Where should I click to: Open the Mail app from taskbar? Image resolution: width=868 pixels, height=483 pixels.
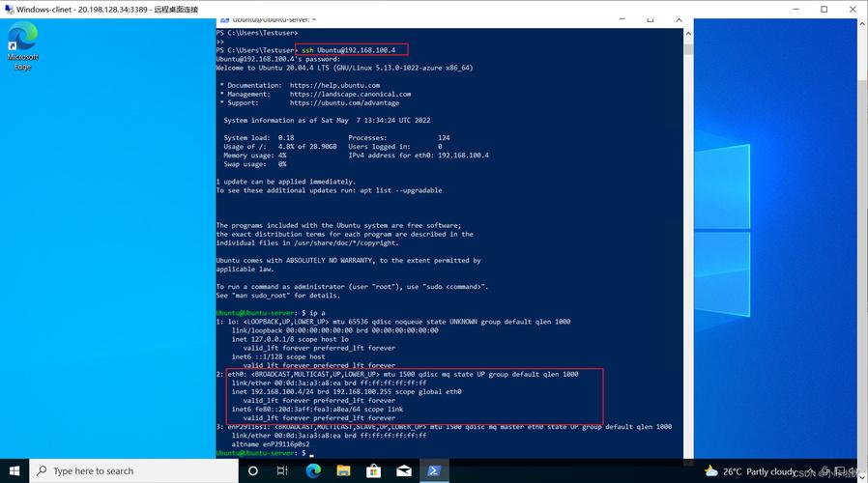pyautogui.click(x=404, y=470)
